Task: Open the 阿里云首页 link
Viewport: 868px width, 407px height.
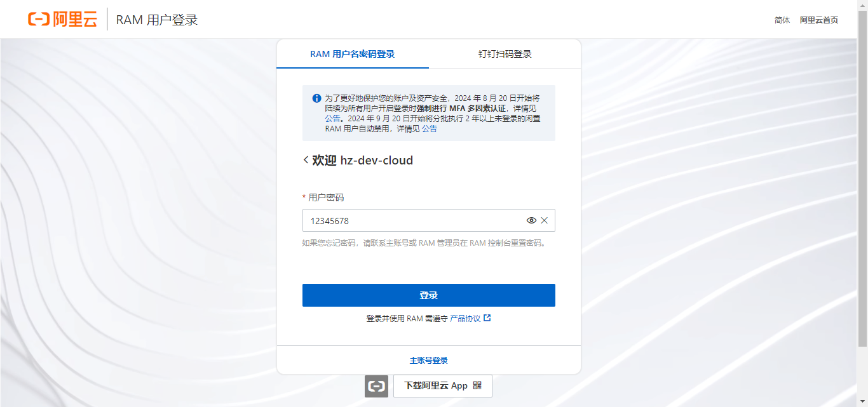Action: [x=819, y=20]
